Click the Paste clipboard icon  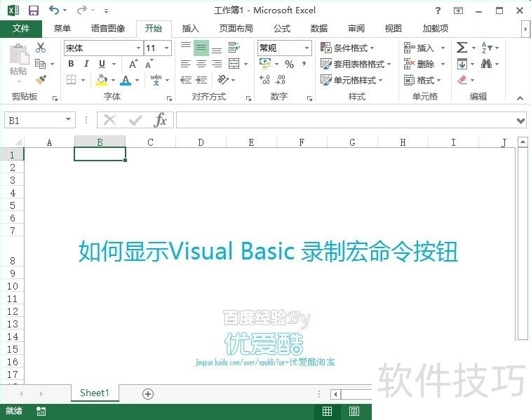click(19, 54)
